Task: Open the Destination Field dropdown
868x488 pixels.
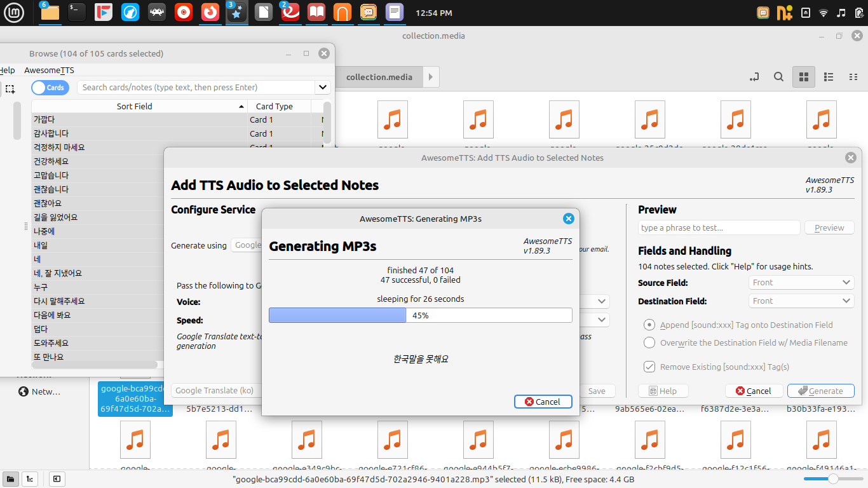Action: point(801,301)
